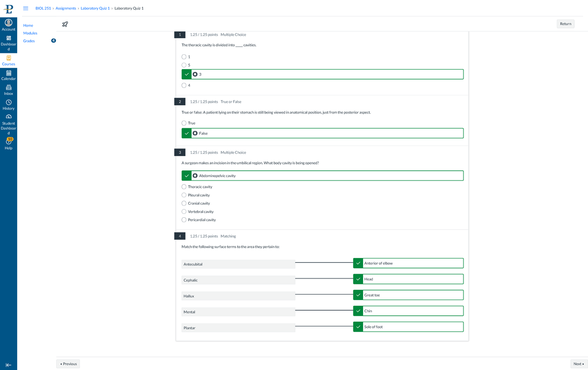
Task: Toggle the hamburger course navigation menu
Action: click(x=25, y=8)
